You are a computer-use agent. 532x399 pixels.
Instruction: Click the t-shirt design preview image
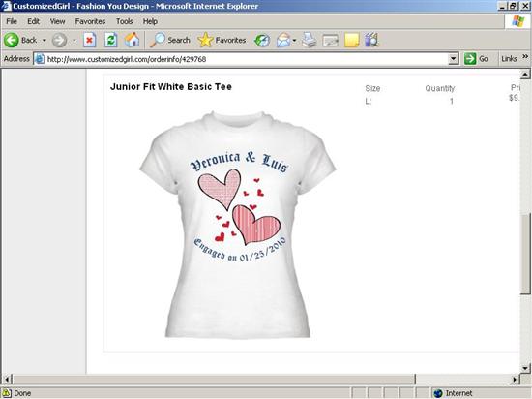[238, 225]
